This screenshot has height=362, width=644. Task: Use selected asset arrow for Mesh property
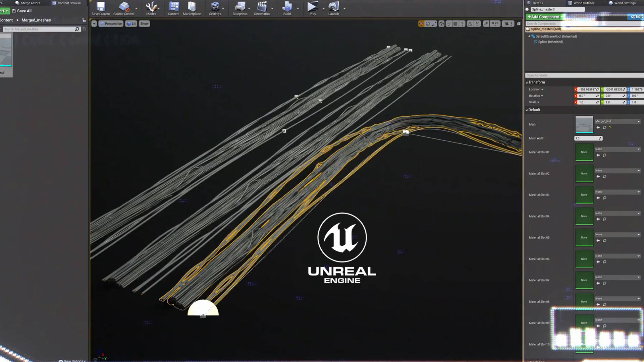(598, 127)
